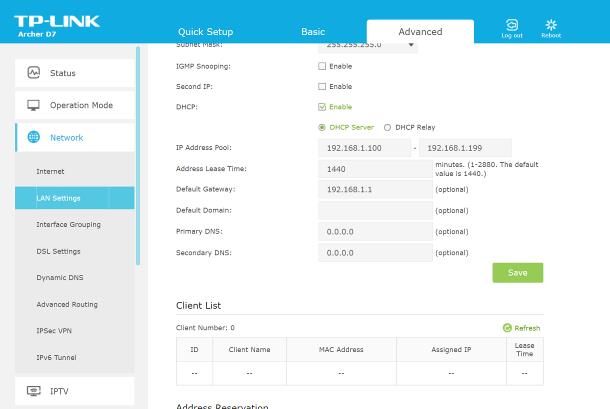Click the Status sidebar icon
This screenshot has height=409, width=610.
(34, 73)
